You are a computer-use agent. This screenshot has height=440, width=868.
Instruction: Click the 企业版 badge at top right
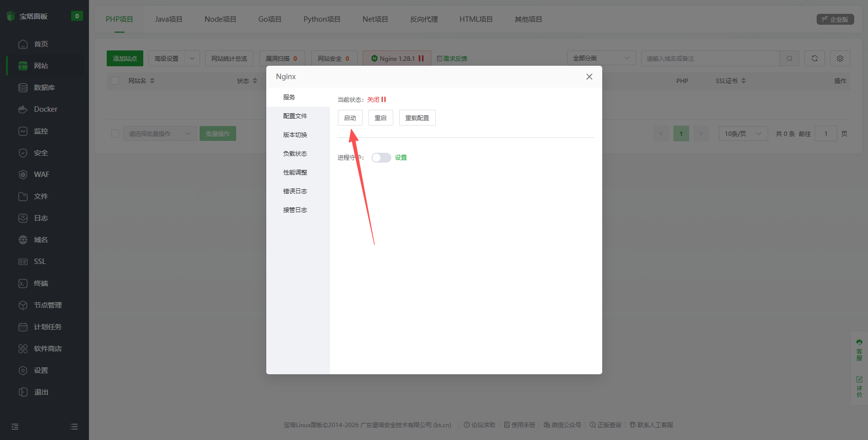835,19
